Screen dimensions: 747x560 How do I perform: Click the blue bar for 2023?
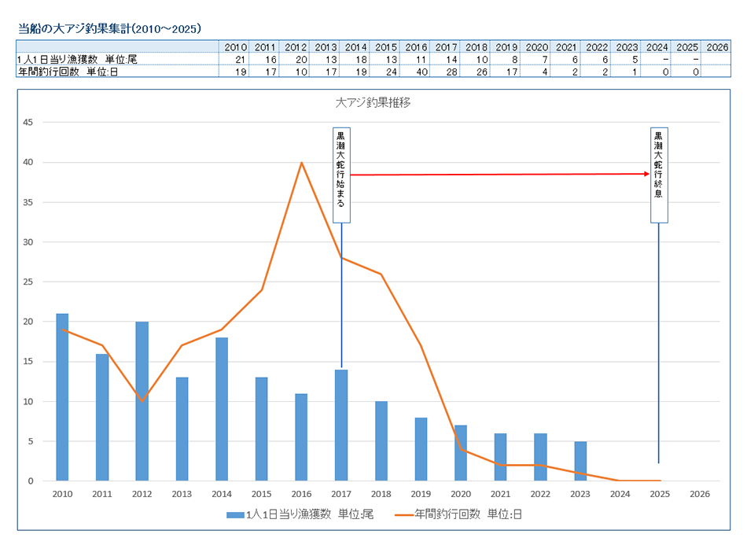tap(580, 461)
